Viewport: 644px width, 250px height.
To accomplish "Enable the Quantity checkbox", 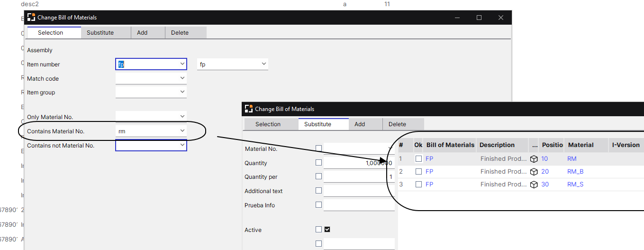I will (x=318, y=163).
